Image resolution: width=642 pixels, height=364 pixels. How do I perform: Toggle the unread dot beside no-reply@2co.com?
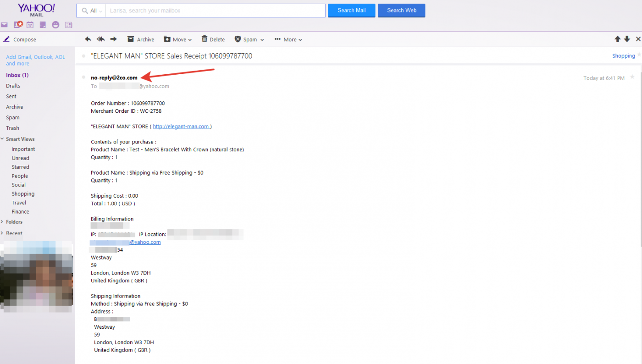pos(83,77)
